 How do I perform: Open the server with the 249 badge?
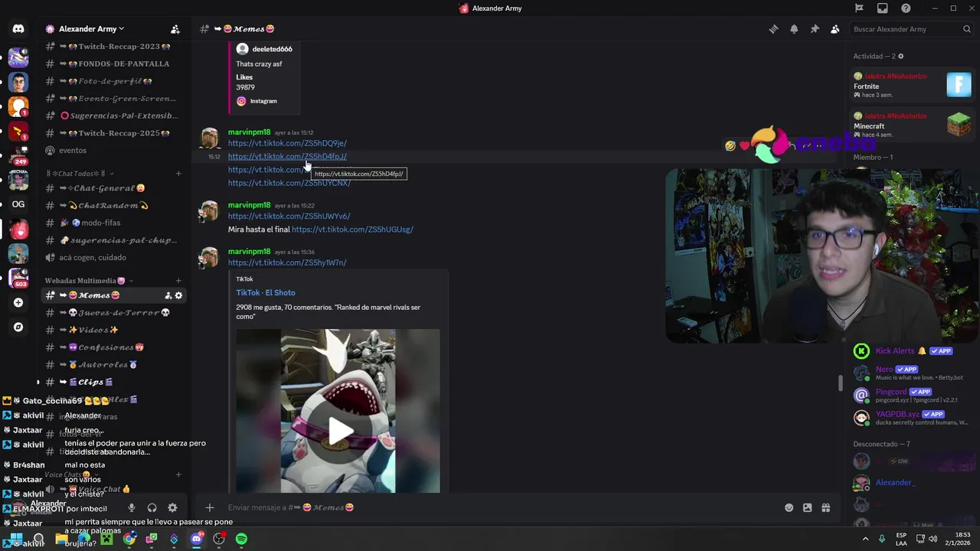coord(18,155)
